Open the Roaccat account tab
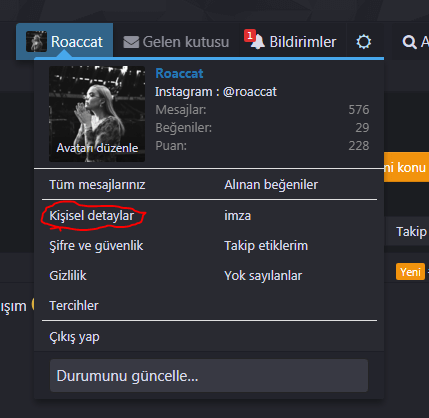 click(x=64, y=42)
